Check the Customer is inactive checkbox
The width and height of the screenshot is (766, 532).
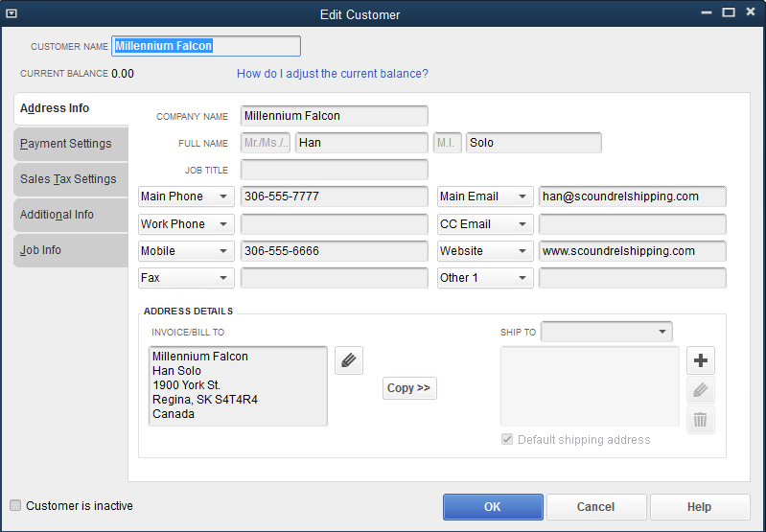(x=15, y=505)
